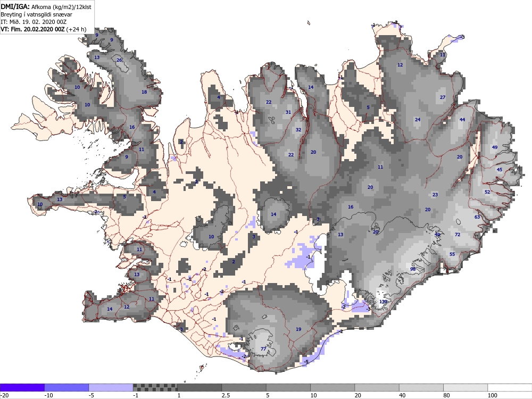The width and height of the screenshot is (532, 399).
Task: Select the '2.5' legend scale label
Action: 226,395
